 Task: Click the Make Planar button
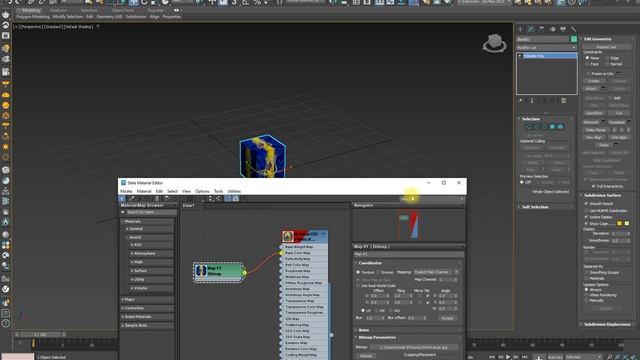596,130
